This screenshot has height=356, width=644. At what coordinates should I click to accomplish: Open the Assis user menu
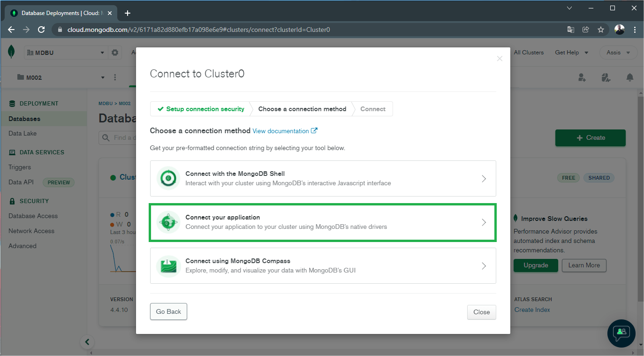click(x=619, y=53)
